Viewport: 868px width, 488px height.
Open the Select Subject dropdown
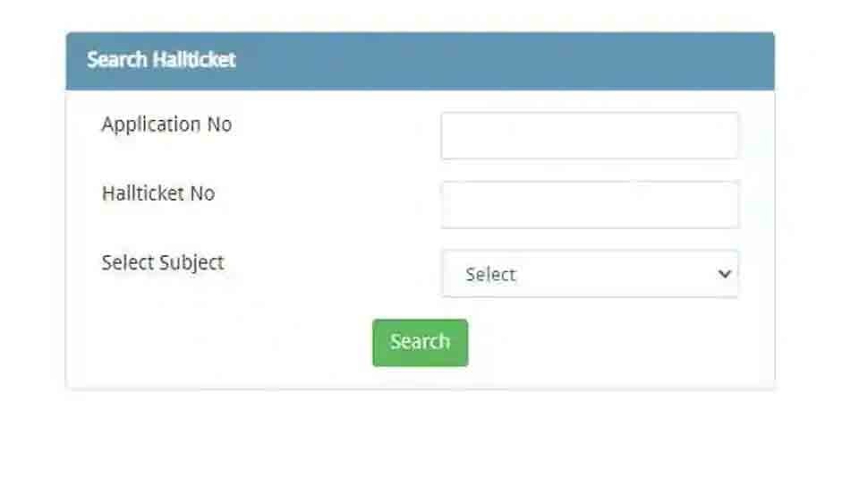[x=590, y=274]
